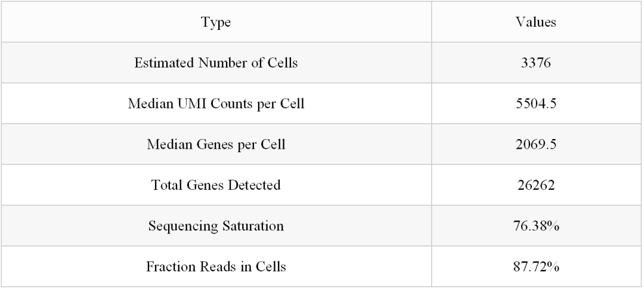644x289 pixels.
Task: Click the value 26262
Action: point(535,185)
